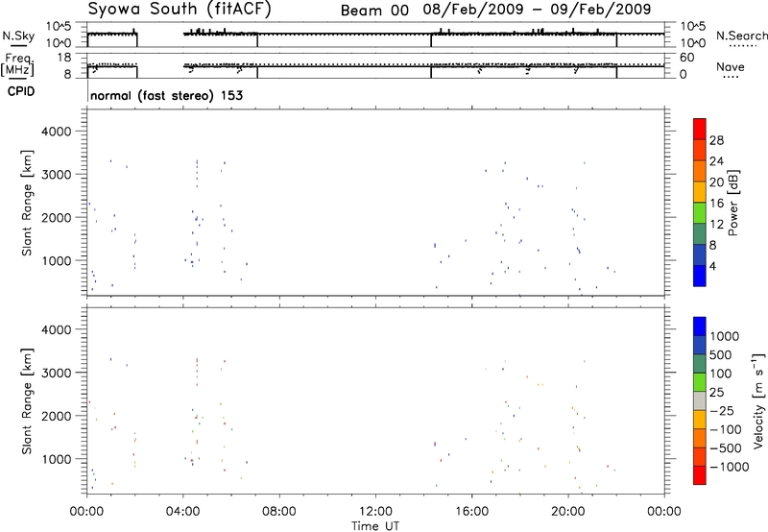Click the 'Syowa South (fitACF)' plot title

179,9
